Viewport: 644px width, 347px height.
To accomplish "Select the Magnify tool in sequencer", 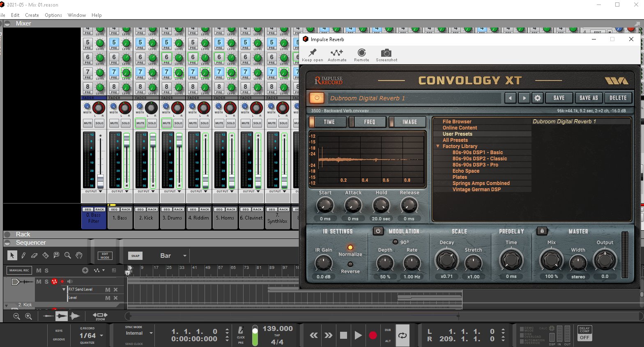I will [68, 255].
